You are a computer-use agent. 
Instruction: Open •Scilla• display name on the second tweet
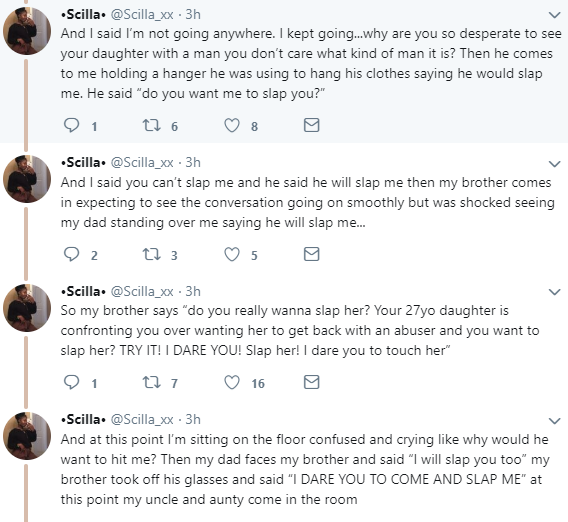click(83, 163)
